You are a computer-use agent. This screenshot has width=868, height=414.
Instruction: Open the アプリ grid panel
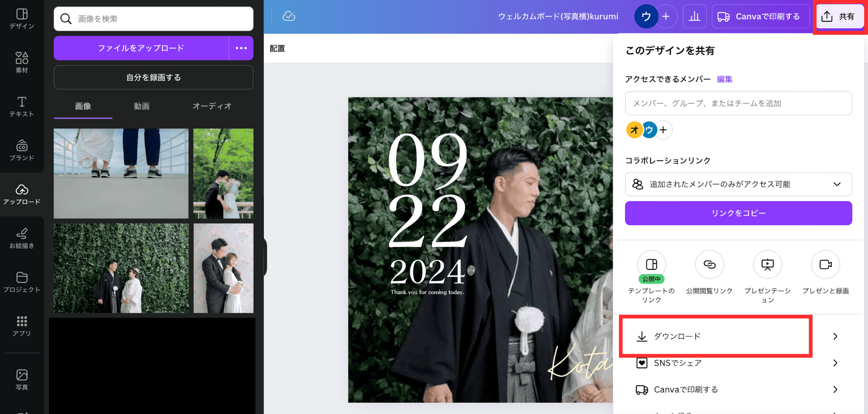(22, 325)
